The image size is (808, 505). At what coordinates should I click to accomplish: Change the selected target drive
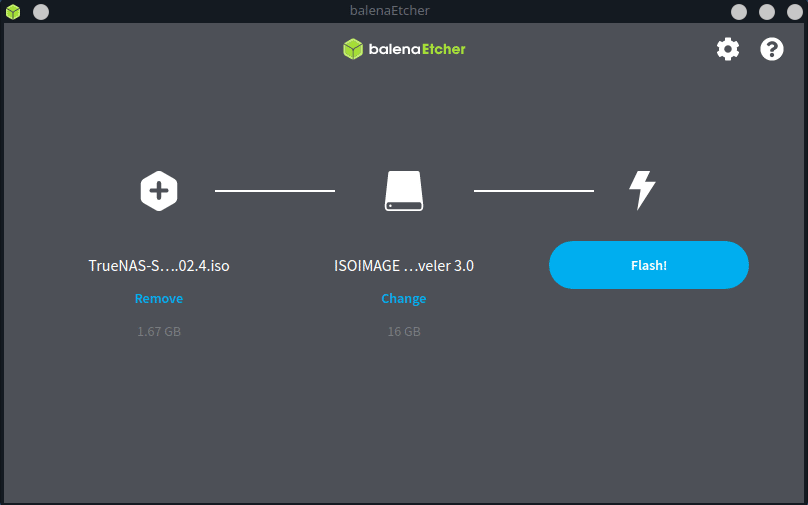tap(403, 298)
